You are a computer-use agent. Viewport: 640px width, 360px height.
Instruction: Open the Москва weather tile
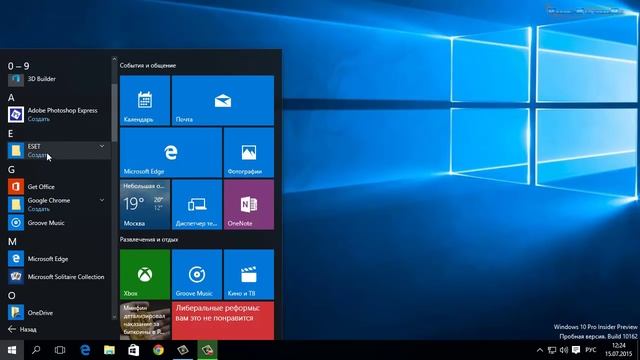[145, 204]
